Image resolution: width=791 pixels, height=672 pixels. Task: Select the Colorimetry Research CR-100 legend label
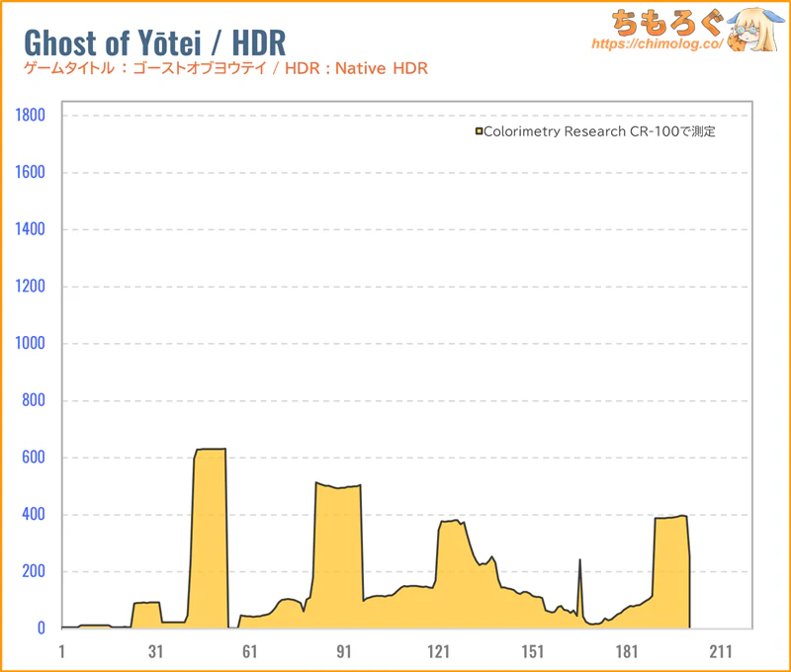(x=599, y=131)
